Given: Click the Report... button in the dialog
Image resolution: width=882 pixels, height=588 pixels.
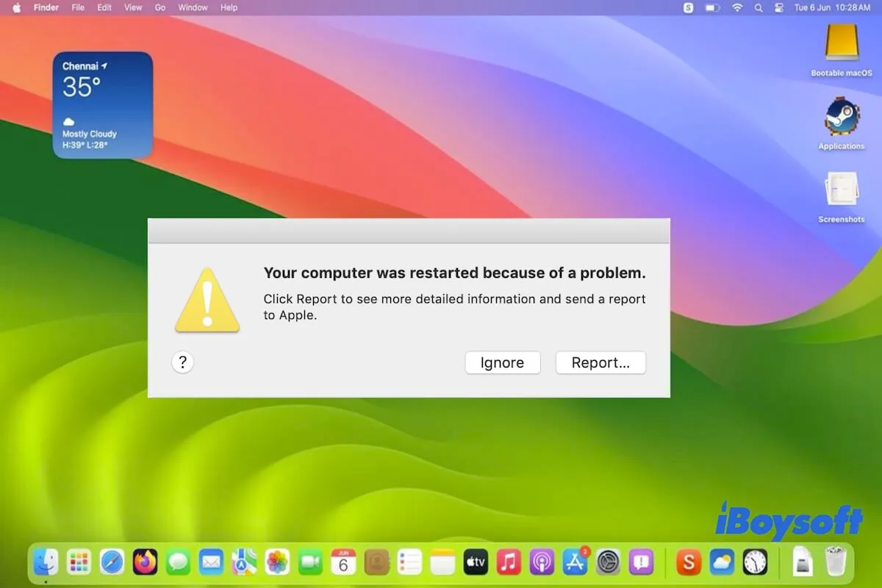Looking at the screenshot, I should (600, 362).
